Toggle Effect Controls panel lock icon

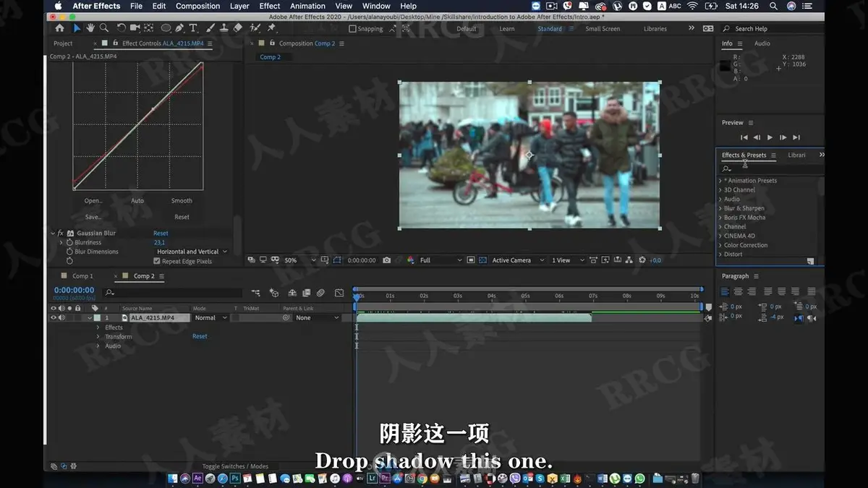pos(117,43)
